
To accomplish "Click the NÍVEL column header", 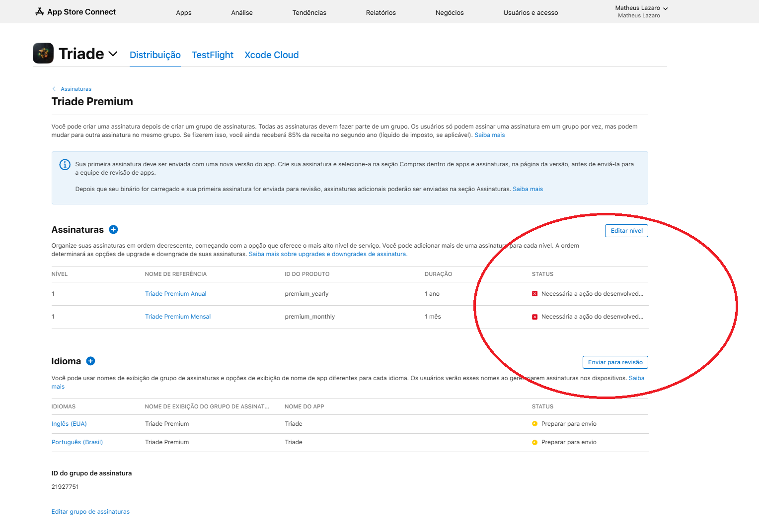I will pos(60,274).
